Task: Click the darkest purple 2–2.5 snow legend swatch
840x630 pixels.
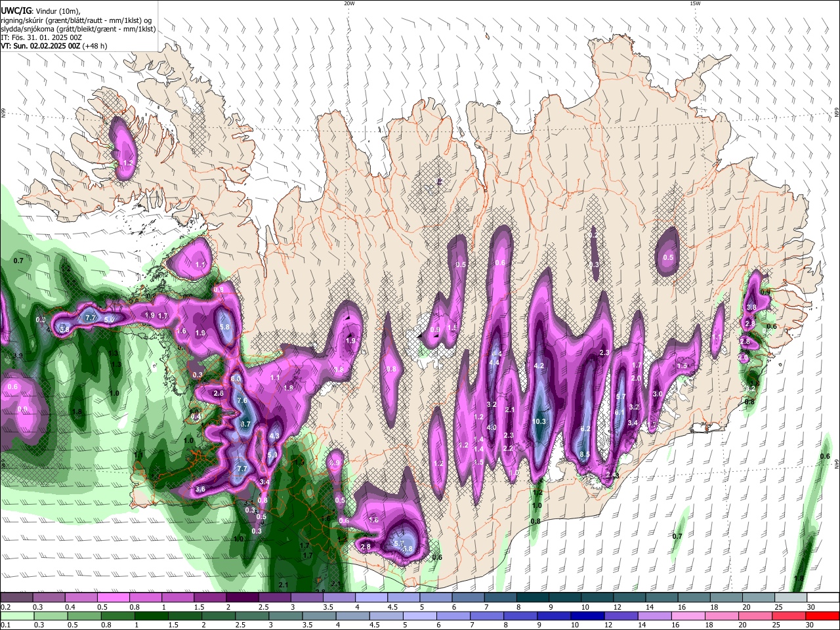Action: coord(242,598)
